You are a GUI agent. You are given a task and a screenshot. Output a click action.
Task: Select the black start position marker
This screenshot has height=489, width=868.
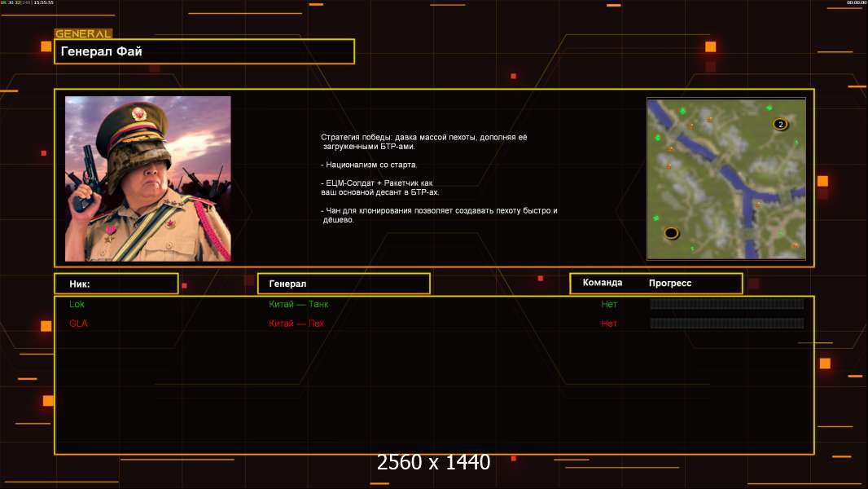671,233
